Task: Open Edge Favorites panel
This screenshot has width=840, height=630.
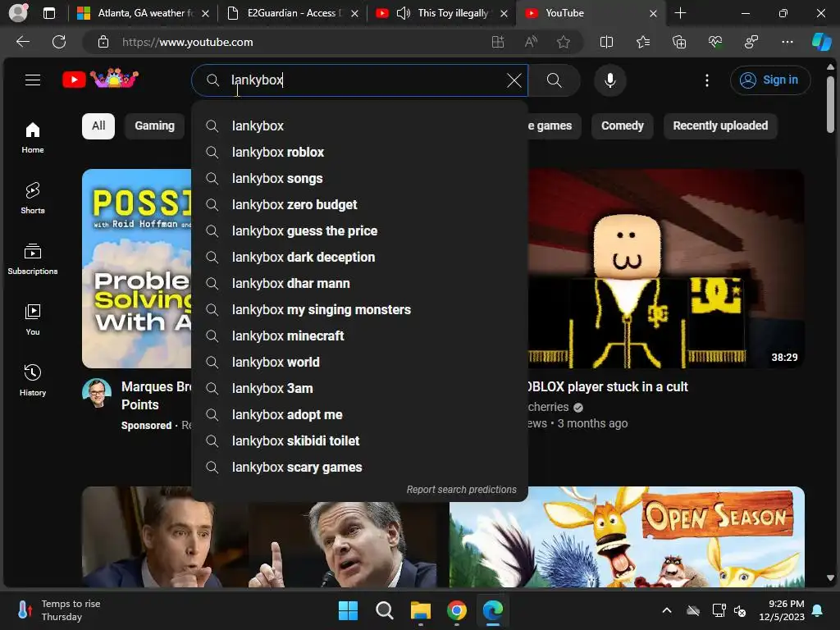Action: tap(643, 42)
